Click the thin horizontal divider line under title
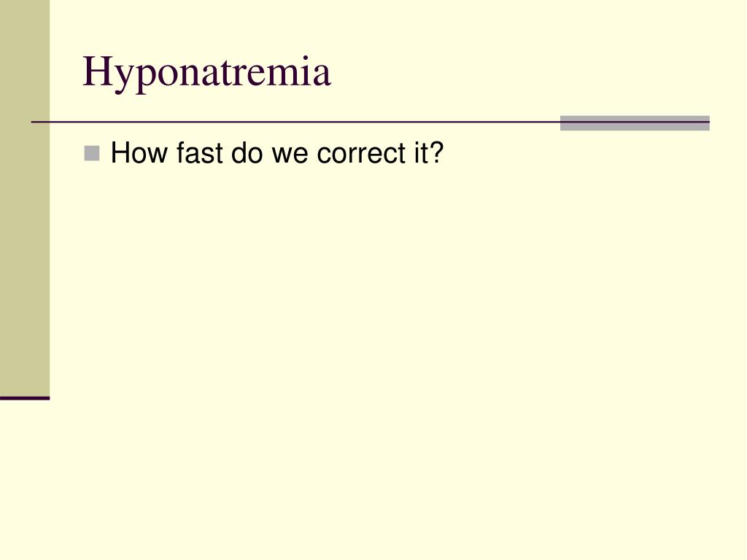This screenshot has width=747, height=560. [x=295, y=122]
